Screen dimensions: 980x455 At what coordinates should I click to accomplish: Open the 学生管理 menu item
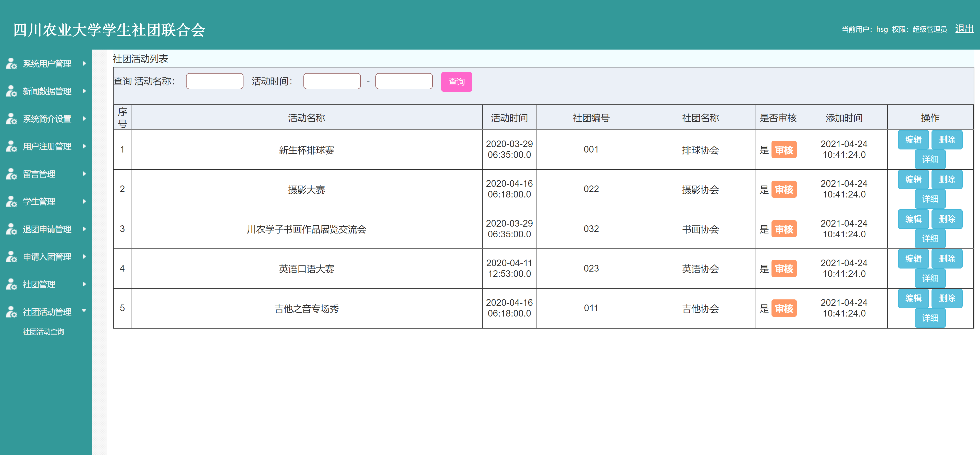tap(39, 201)
